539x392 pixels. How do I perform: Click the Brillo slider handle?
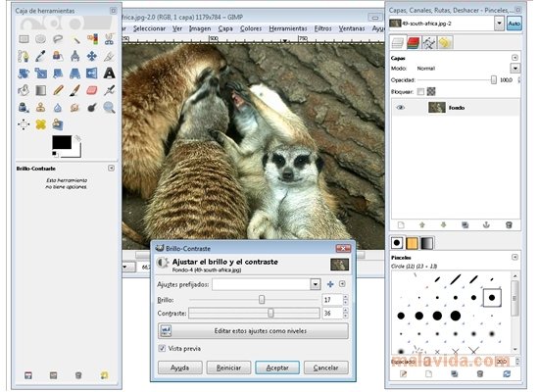click(262, 300)
